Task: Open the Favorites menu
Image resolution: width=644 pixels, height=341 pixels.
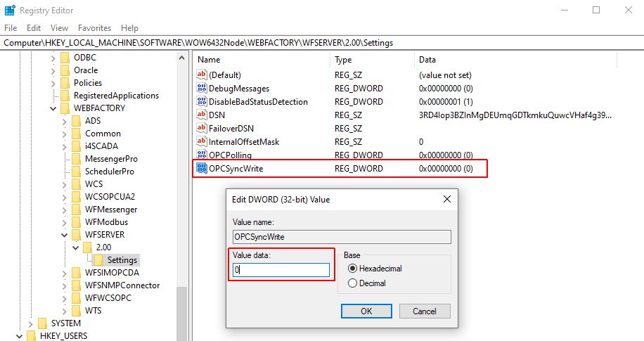Action: point(94,28)
